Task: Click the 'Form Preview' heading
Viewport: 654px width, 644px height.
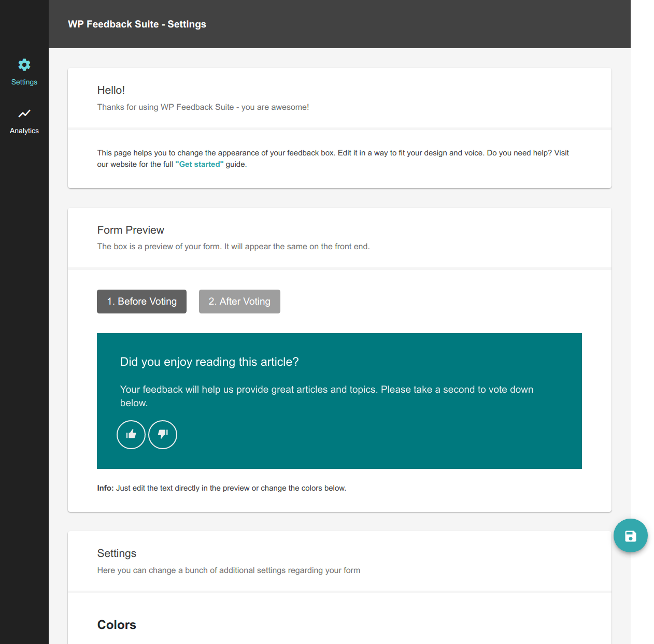Action: click(131, 230)
